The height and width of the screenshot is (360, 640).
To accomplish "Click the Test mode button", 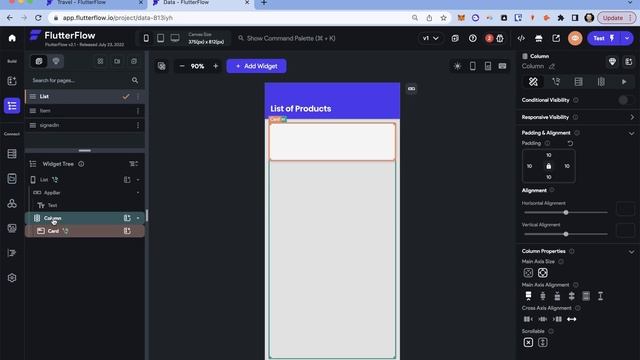I will coord(603,38).
